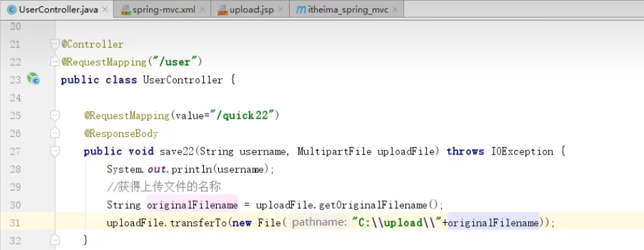The image size is (644, 250).
Task: Collapse the fold marker at line 22 @RequestMapping("/user")
Action: (x=54, y=62)
